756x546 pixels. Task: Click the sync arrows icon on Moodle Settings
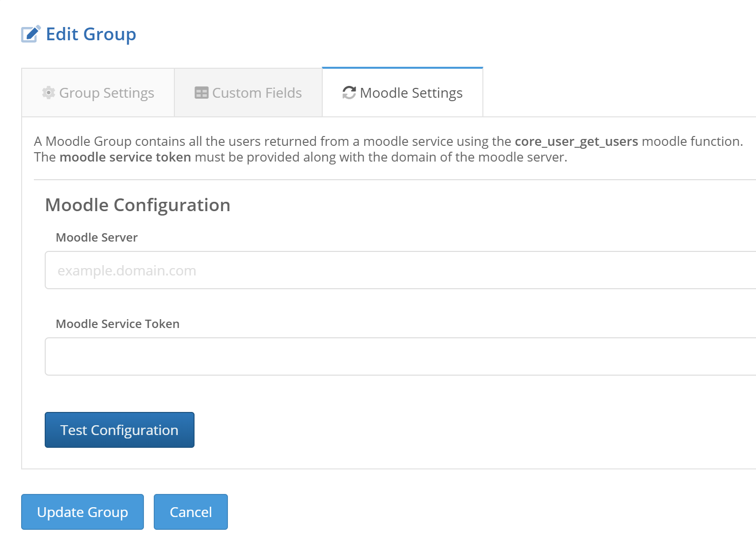coord(349,93)
